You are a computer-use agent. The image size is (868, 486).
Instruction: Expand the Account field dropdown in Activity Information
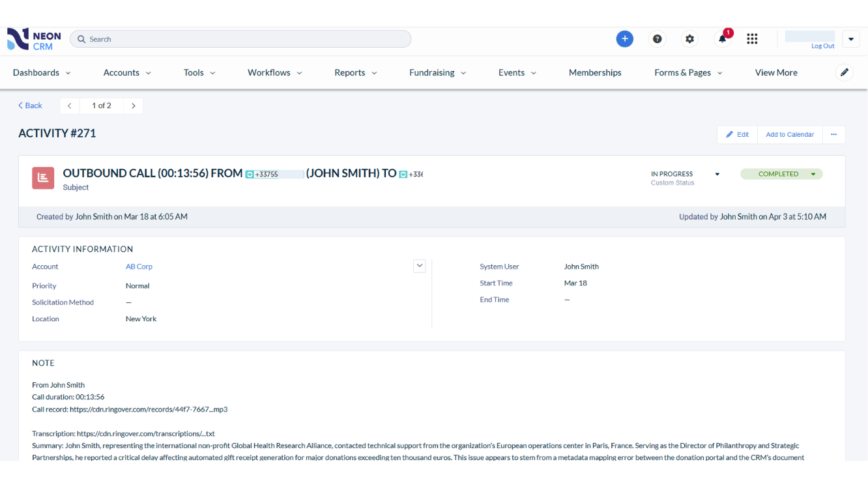click(419, 266)
